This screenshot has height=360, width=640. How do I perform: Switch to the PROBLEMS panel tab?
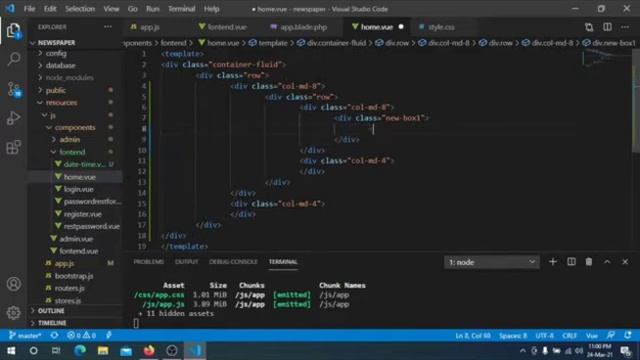click(149, 262)
